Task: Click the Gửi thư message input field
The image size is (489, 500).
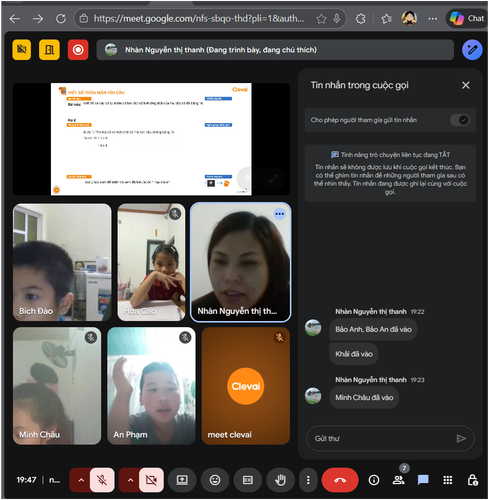Action: point(383,438)
